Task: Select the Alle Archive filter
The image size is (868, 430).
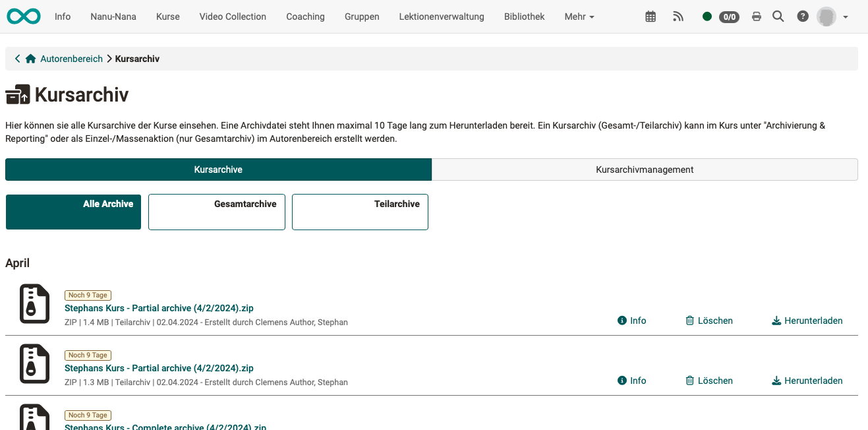Action: pos(72,212)
